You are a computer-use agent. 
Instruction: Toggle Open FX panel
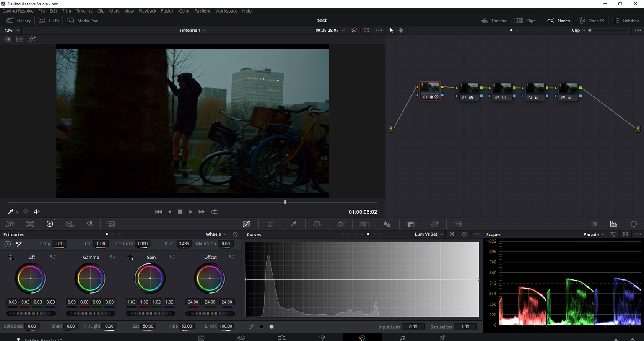pos(592,21)
